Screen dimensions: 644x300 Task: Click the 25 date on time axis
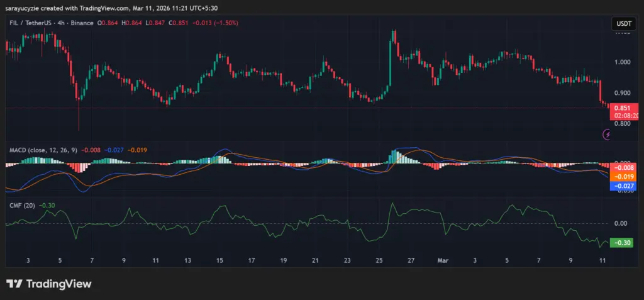pyautogui.click(x=379, y=260)
